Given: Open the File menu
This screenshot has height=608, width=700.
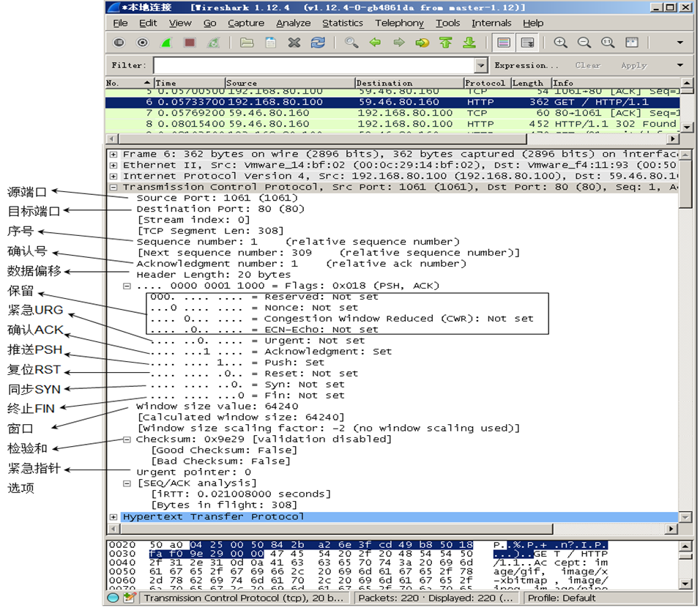Looking at the screenshot, I should coord(120,23).
